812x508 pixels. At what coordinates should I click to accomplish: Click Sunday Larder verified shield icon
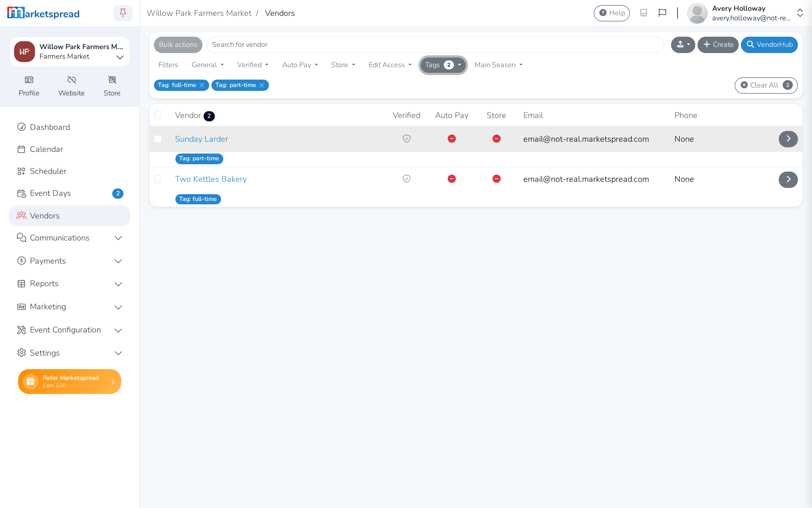[x=407, y=139]
